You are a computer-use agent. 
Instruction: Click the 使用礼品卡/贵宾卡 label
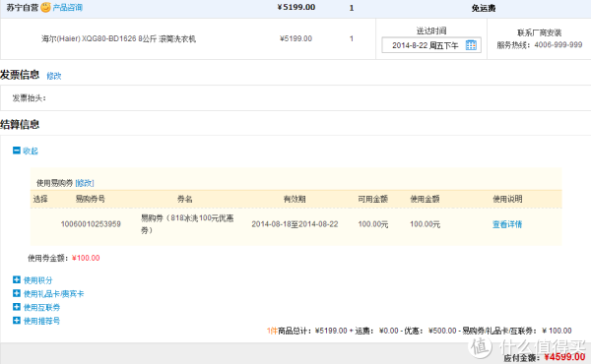point(53,293)
